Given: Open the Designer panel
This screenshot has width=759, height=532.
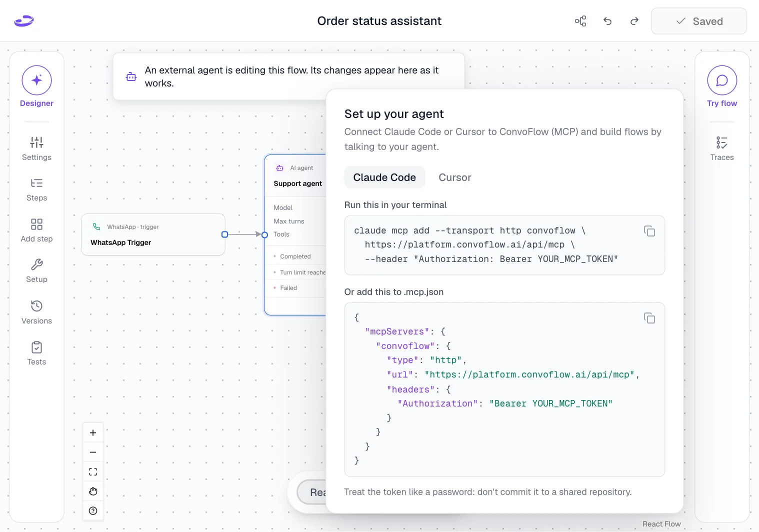Looking at the screenshot, I should pos(36,86).
